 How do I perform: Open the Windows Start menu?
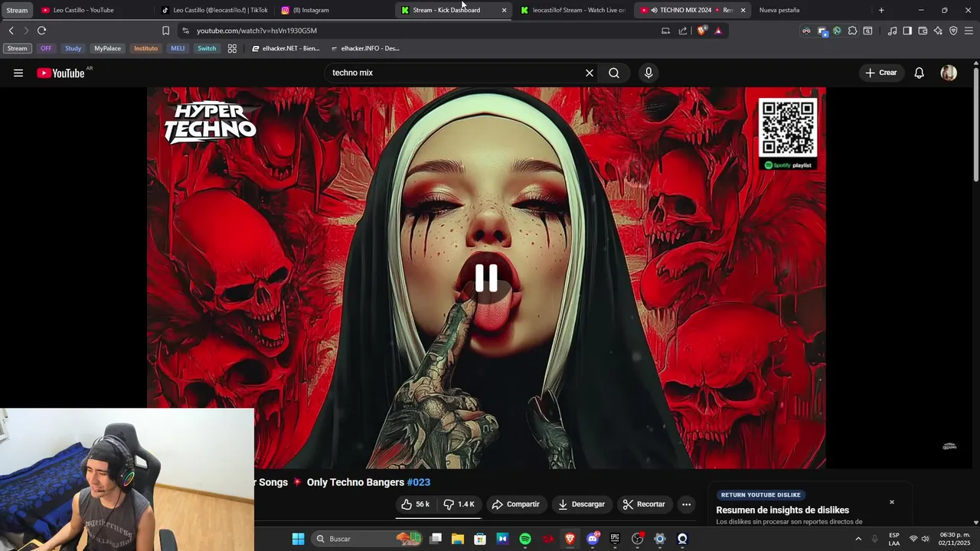(298, 539)
